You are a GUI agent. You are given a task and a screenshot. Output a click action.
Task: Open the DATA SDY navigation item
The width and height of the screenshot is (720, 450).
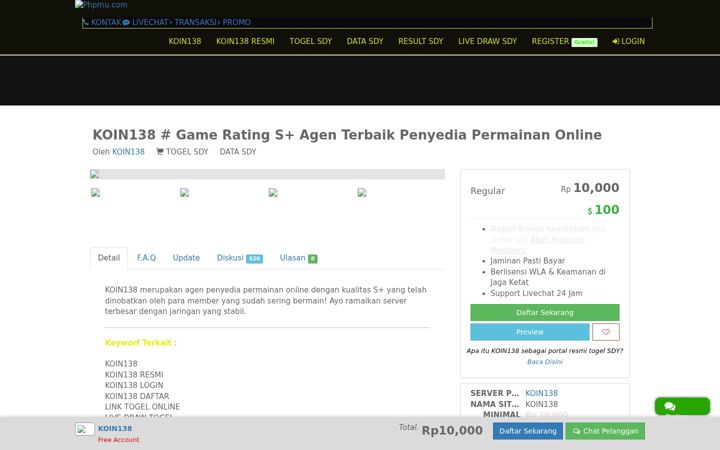(x=365, y=41)
